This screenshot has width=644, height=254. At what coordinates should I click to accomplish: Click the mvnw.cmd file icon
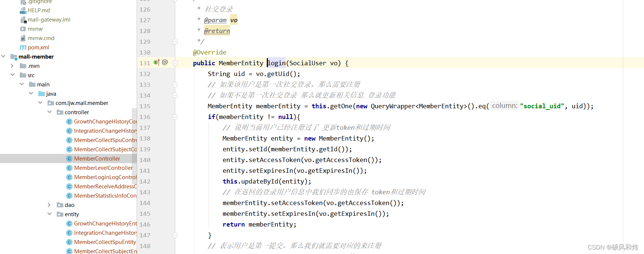point(23,38)
